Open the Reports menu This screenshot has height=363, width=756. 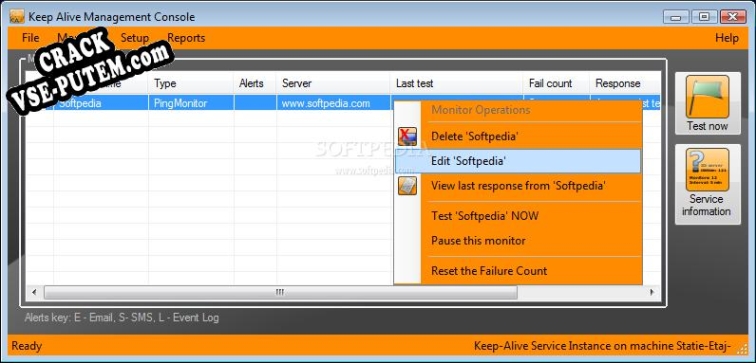point(186,38)
